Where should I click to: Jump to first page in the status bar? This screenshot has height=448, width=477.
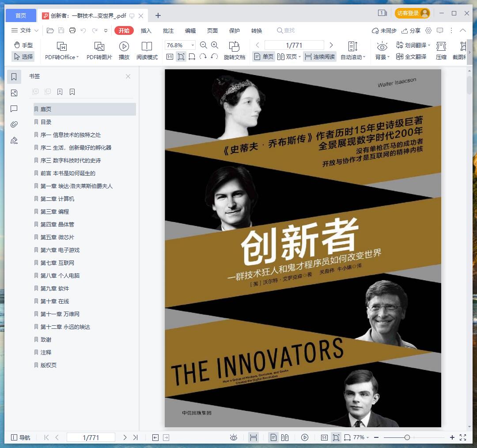[x=46, y=437]
